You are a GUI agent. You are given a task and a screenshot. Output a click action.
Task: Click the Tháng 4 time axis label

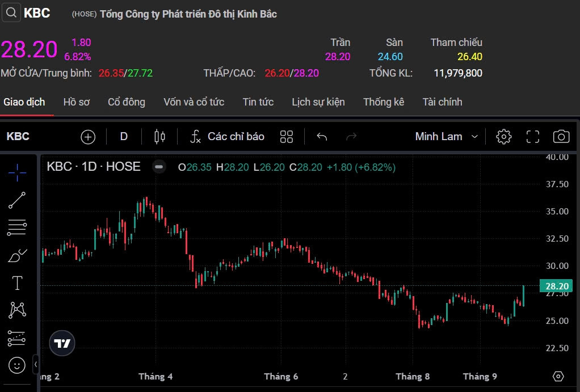tap(155, 377)
